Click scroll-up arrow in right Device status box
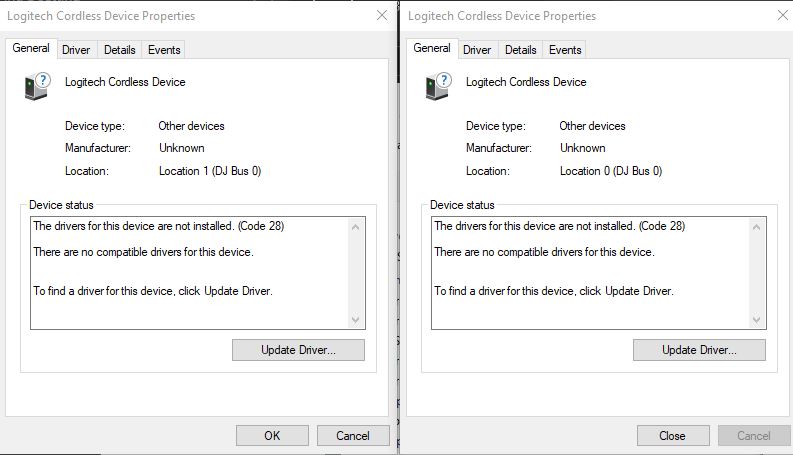 click(757, 227)
